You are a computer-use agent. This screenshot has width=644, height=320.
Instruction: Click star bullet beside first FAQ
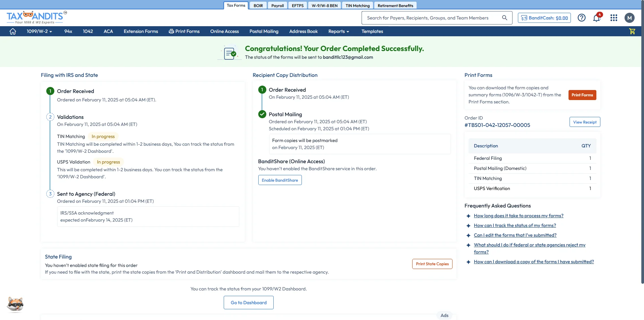coord(468,216)
